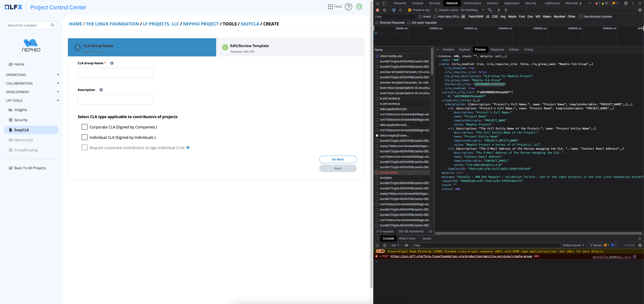The width and height of the screenshot is (644, 304).
Task: Click CLA Group Name input field
Action: pyautogui.click(x=116, y=73)
